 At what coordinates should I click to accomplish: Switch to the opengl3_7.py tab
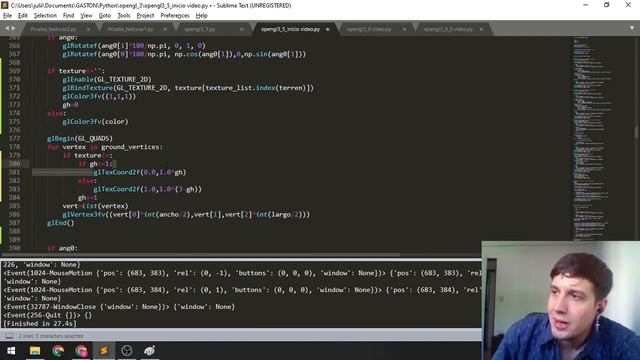200,29
